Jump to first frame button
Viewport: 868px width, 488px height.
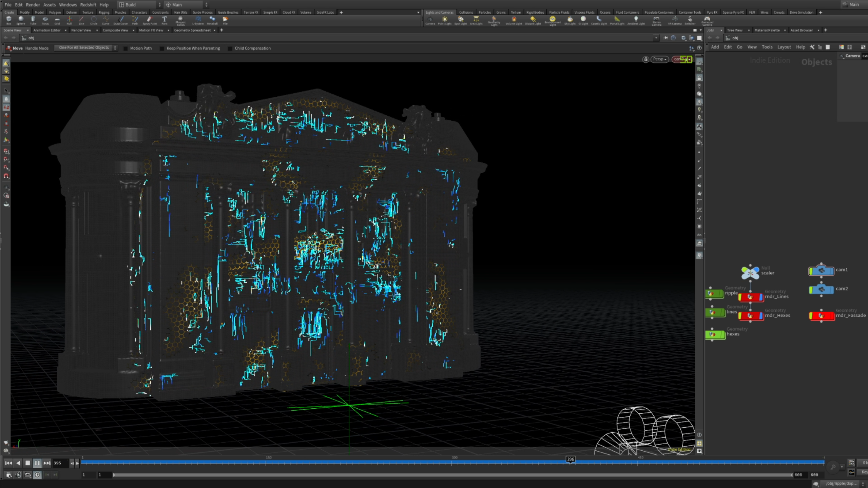tap(8, 463)
